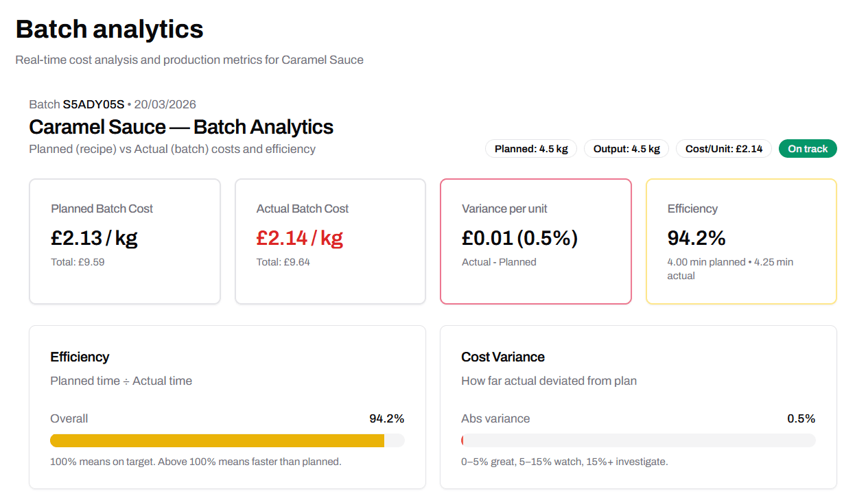Open the Actual Batch Cost card
The image size is (868, 498).
click(330, 241)
